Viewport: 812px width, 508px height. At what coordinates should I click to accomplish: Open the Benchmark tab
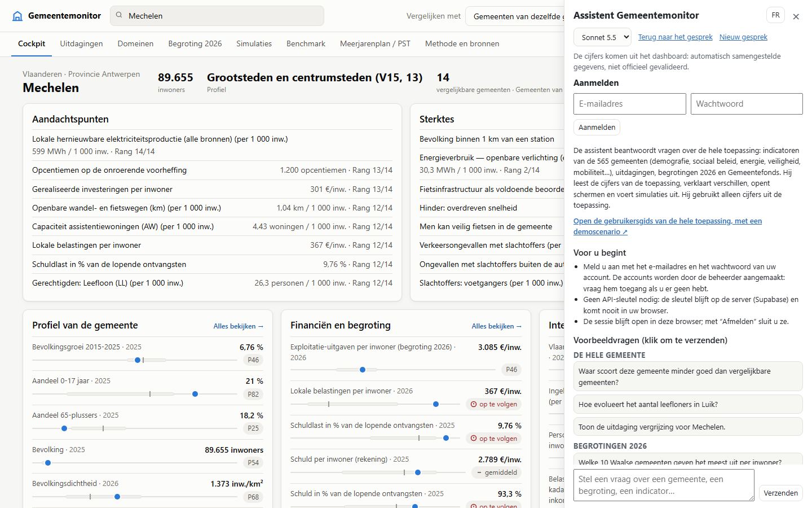[x=306, y=43]
